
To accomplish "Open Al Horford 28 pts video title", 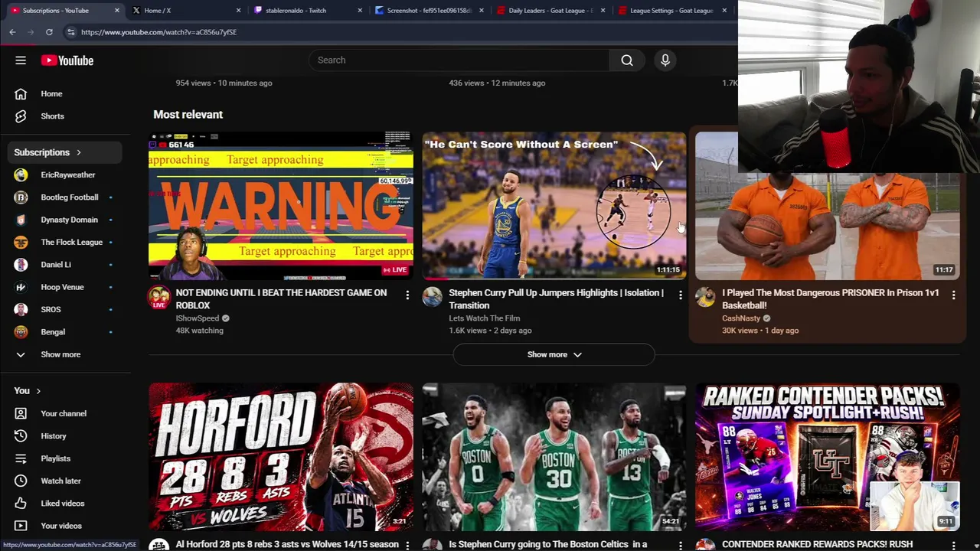I will pos(287,545).
